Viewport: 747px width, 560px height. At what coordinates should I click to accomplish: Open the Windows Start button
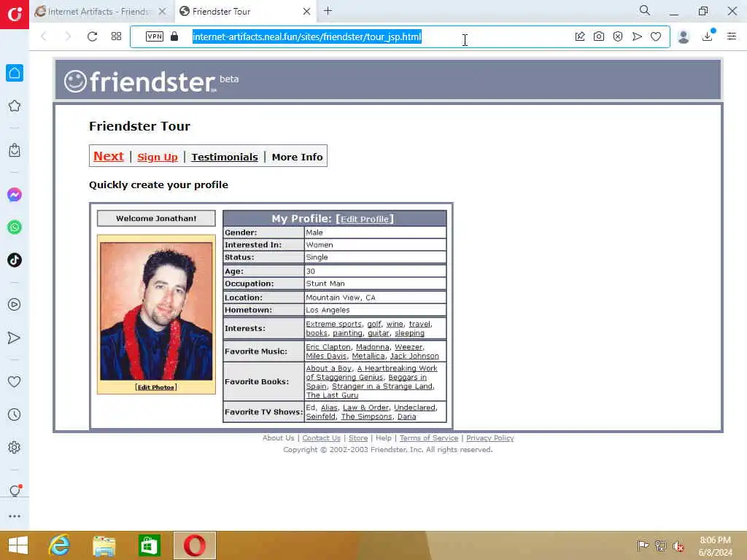point(18,545)
